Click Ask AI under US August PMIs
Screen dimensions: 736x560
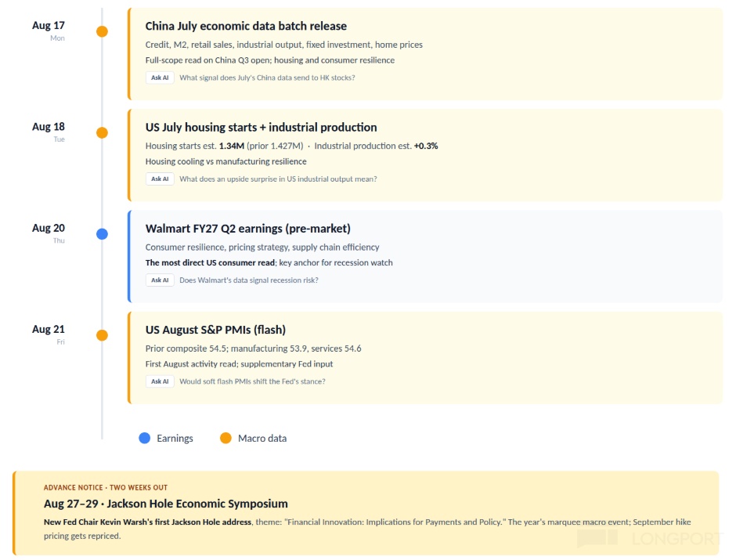[x=160, y=381]
